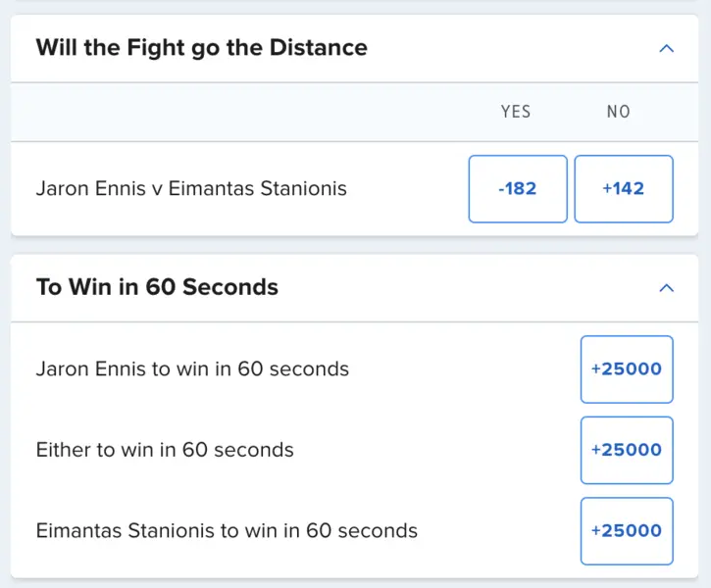This screenshot has height=588, width=711.
Task: Toggle the upper section's blue chevron arrow
Action: (667, 48)
